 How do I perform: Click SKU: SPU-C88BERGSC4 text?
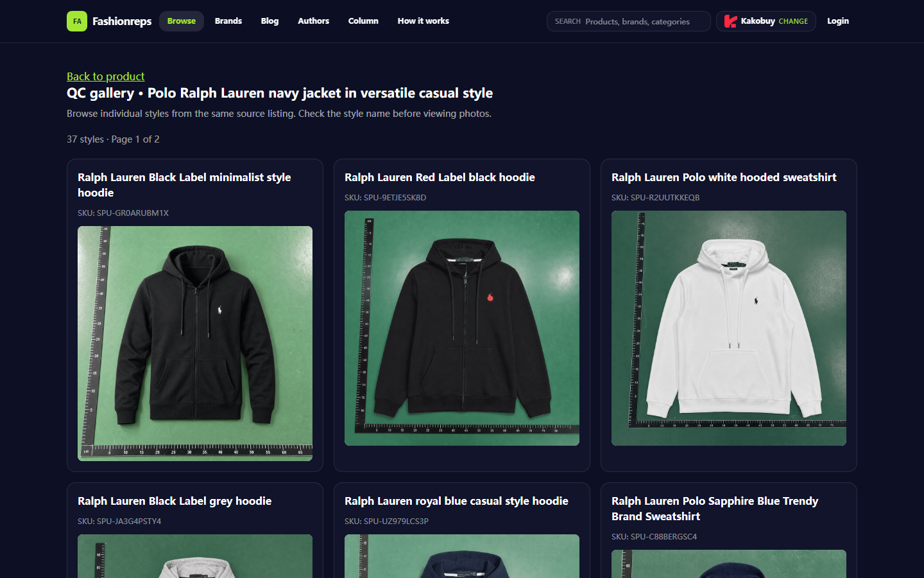click(x=654, y=536)
